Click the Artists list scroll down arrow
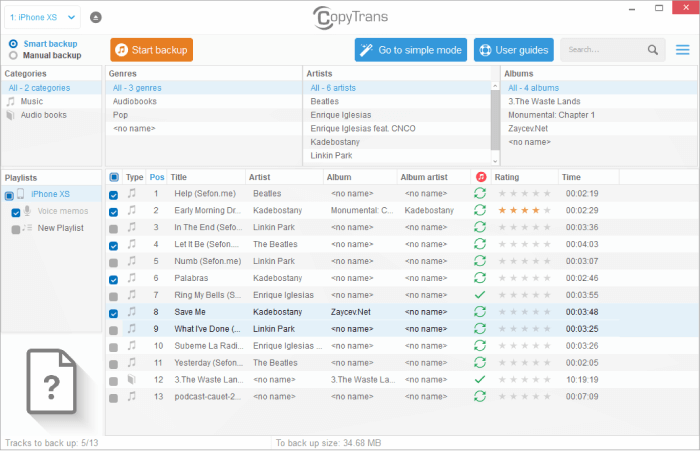 coord(495,161)
